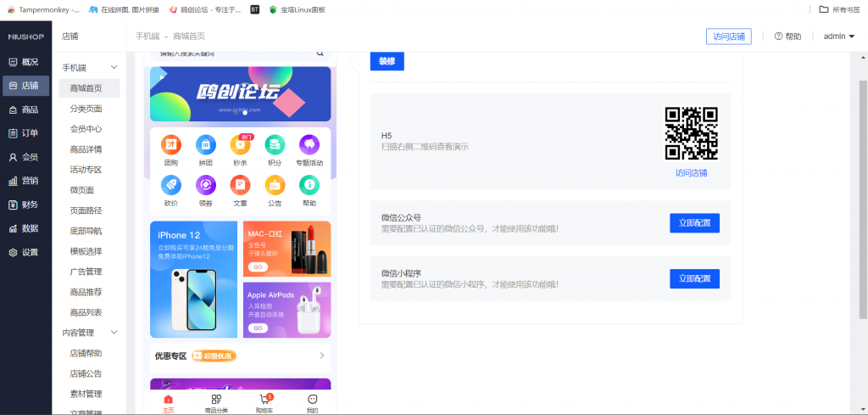
Task: Select the 店铺 sidebar icon
Action: [x=14, y=86]
